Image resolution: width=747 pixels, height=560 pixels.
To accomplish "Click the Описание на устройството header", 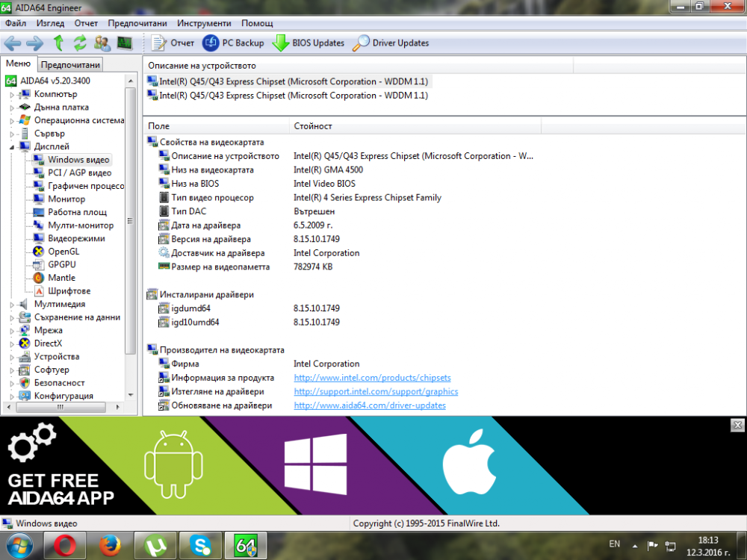I will [x=359, y=66].
